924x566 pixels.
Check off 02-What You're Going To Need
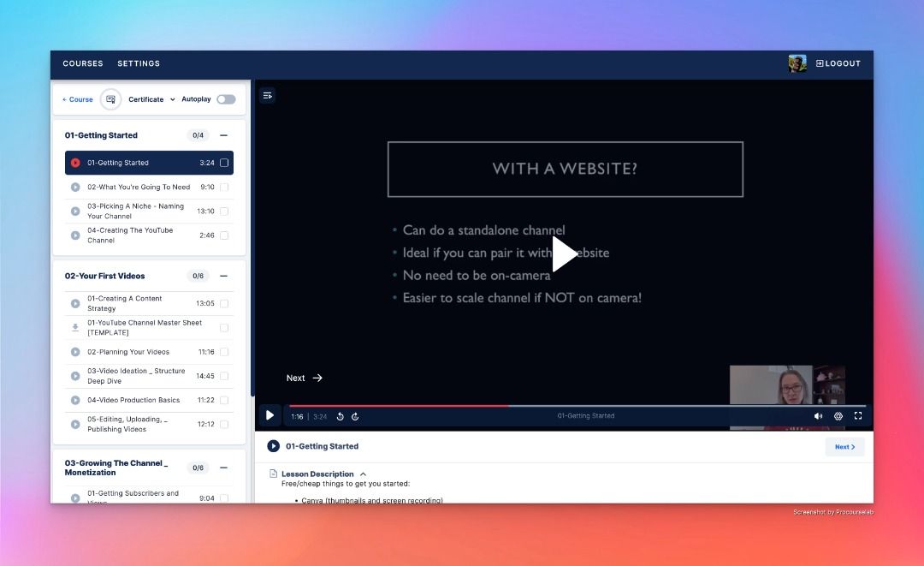point(224,187)
